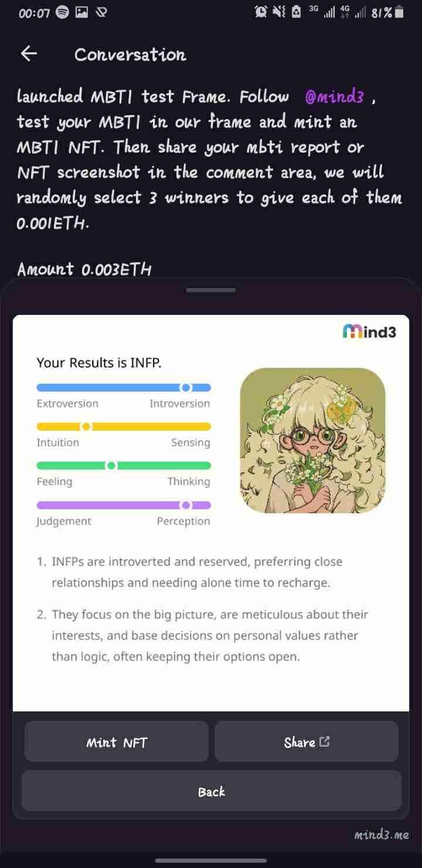Tap the battery indicator icon

click(399, 12)
